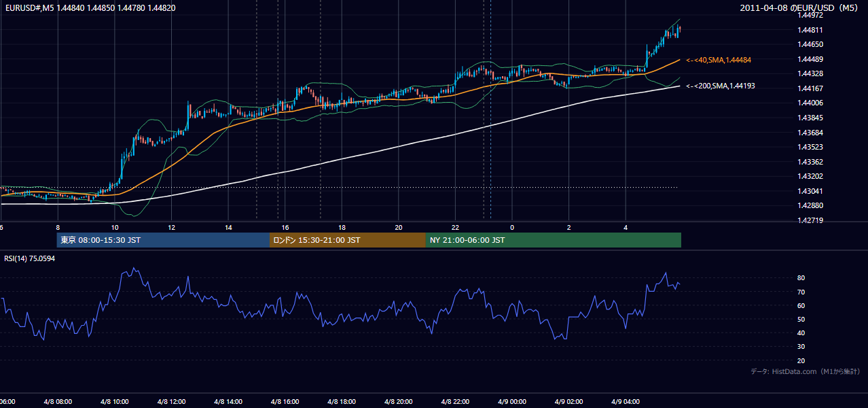
Task: Select the 東京 08:00-15:30 JST session bar
Action: 163,240
